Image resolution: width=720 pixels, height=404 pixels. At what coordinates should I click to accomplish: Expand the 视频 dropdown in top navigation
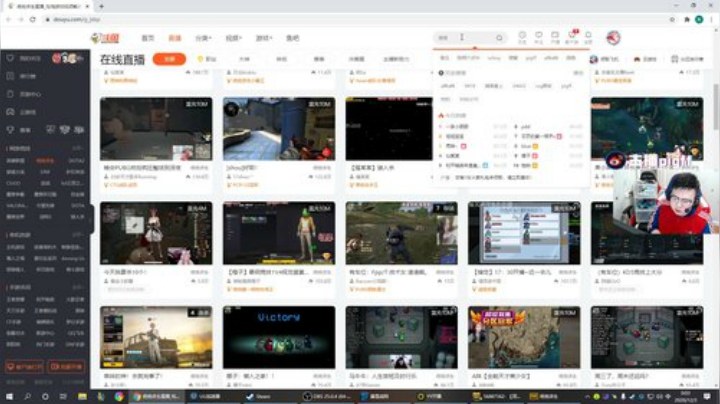click(233, 38)
